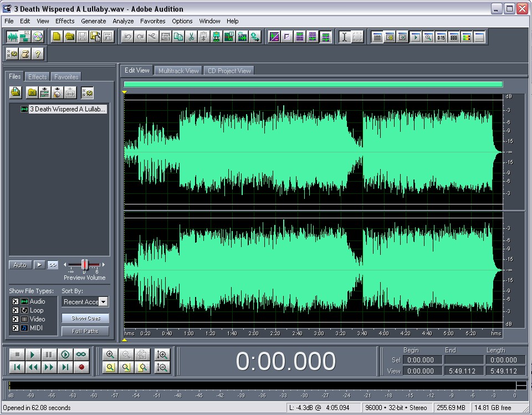Open the Favorites menu in the menu bar
Viewport: 532px width, 415px height.
tap(152, 21)
